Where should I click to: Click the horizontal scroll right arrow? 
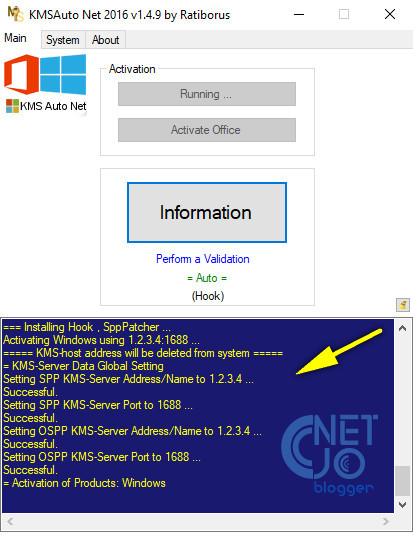386,522
